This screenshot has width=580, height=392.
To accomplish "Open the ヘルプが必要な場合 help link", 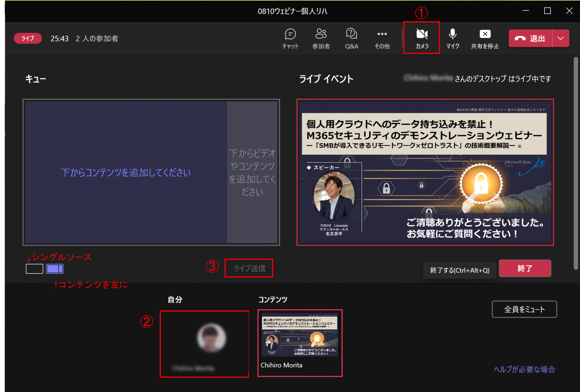I will tap(524, 369).
